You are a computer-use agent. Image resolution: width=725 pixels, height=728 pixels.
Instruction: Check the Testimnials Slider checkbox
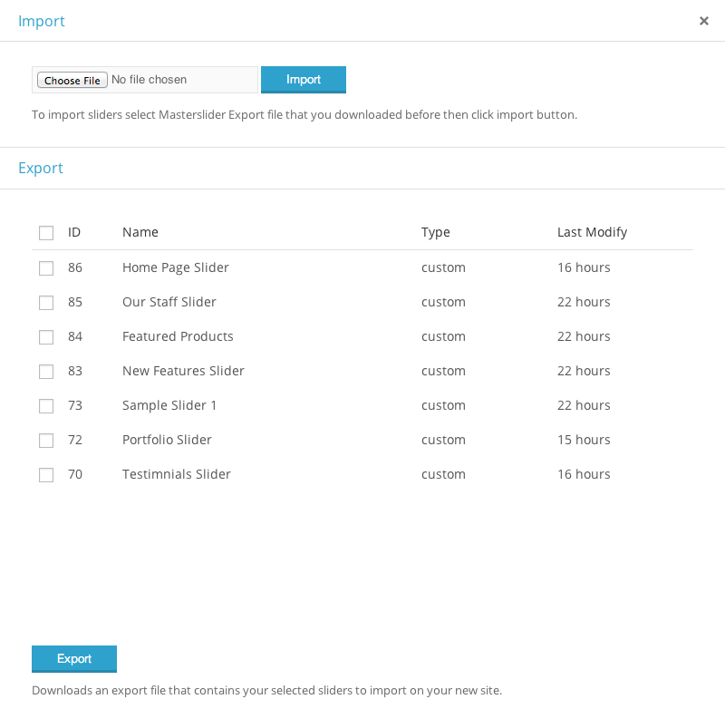[x=46, y=475]
